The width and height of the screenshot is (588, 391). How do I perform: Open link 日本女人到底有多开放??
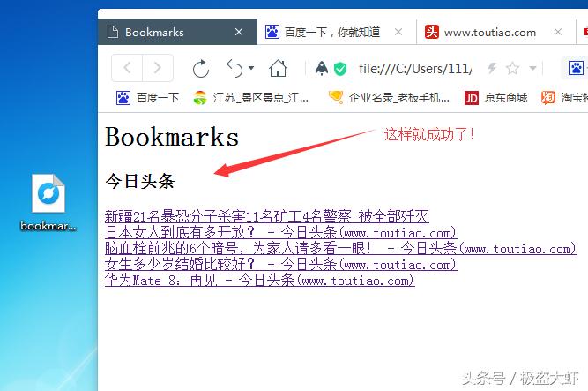tap(281, 232)
